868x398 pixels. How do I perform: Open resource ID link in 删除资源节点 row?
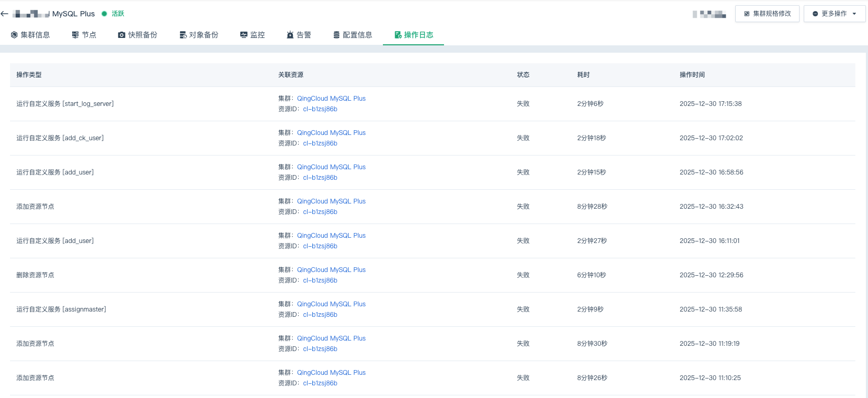click(320, 280)
